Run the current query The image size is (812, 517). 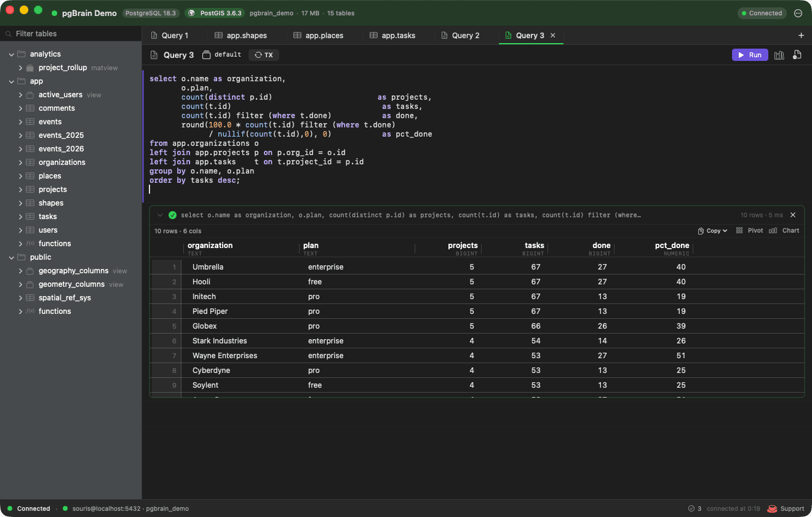(750, 55)
